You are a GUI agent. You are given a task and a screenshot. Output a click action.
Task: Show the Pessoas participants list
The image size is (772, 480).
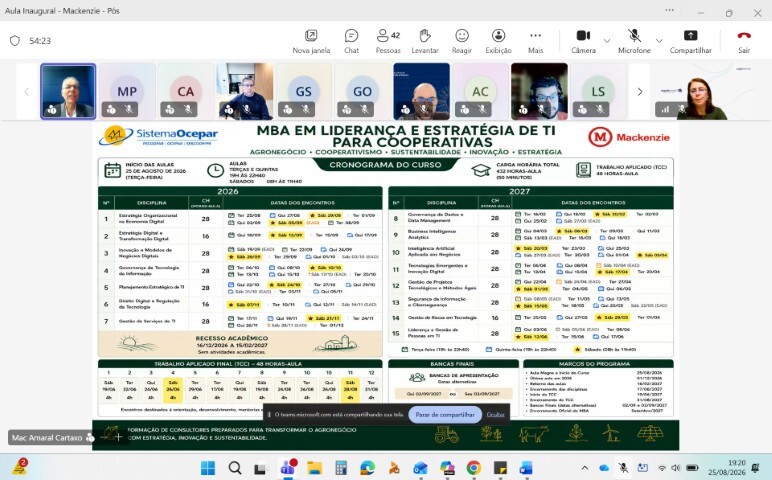coord(388,41)
